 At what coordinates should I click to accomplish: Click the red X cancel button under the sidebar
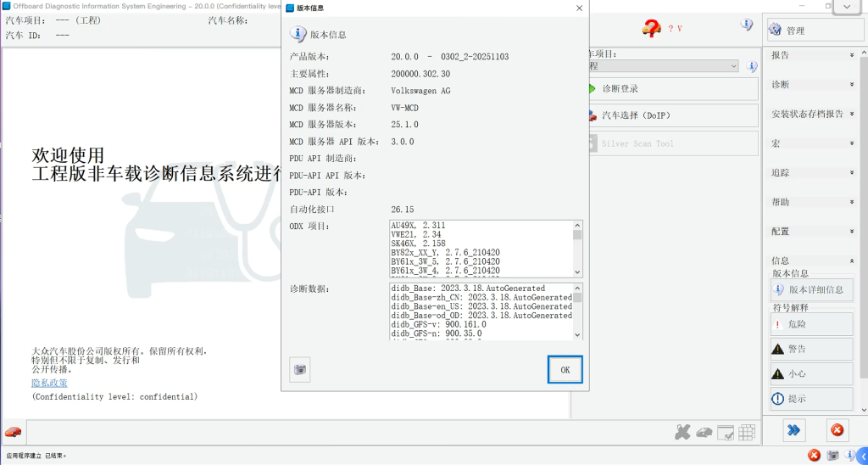click(837, 430)
